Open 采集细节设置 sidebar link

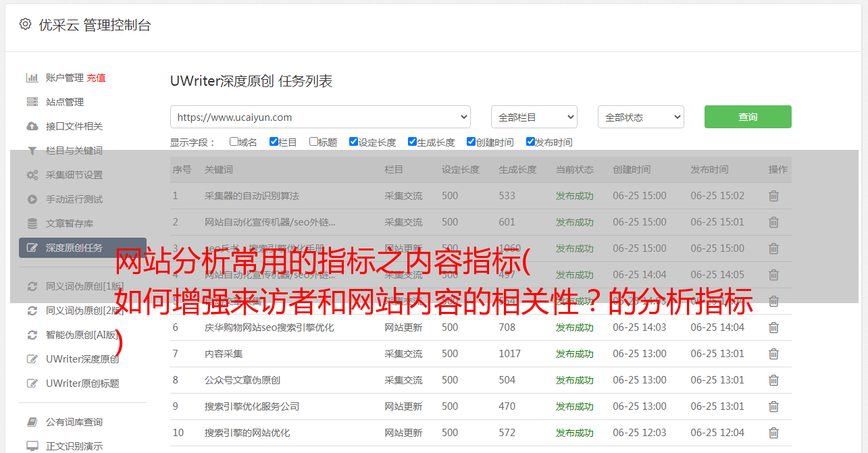click(74, 175)
